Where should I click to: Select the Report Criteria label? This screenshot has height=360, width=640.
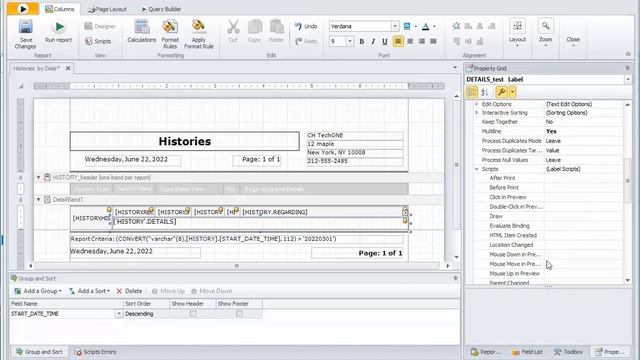237,239
